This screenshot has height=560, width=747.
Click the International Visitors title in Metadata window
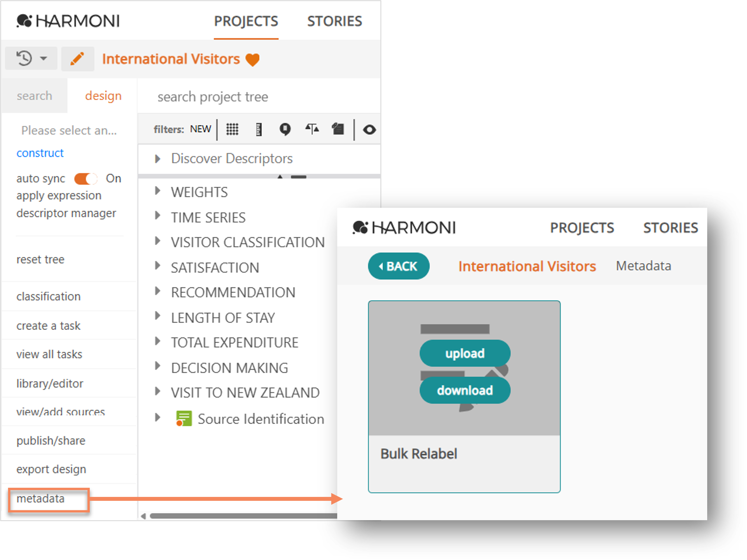click(527, 266)
